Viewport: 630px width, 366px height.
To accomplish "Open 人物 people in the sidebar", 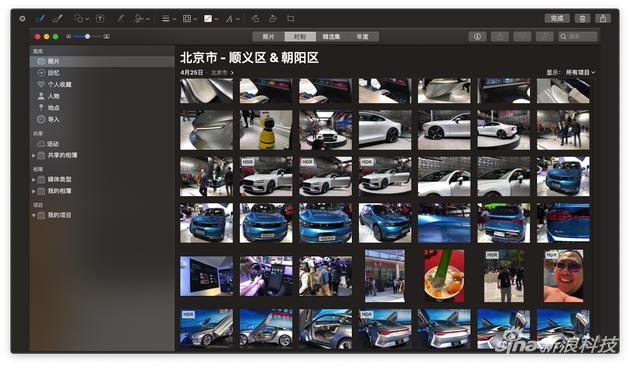I will point(102,96).
